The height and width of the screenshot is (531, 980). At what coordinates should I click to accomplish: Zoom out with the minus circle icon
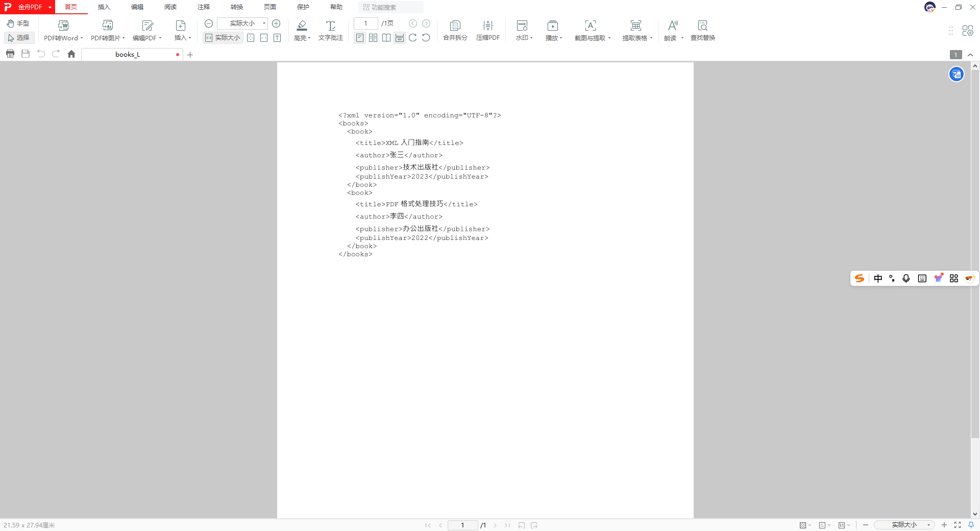point(209,23)
